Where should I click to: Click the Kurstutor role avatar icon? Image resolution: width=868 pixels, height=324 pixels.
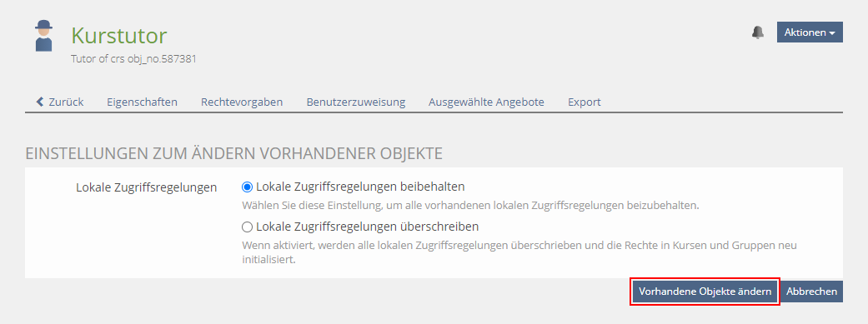[x=43, y=36]
